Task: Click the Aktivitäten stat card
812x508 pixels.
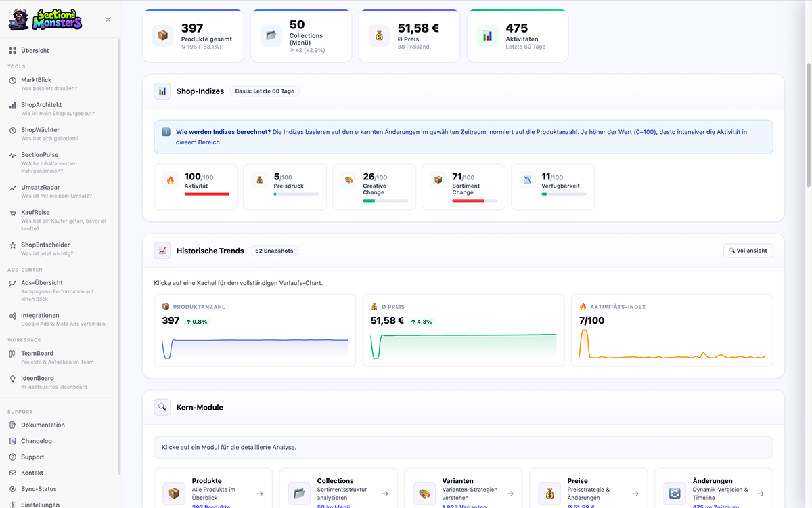Action: click(518, 36)
